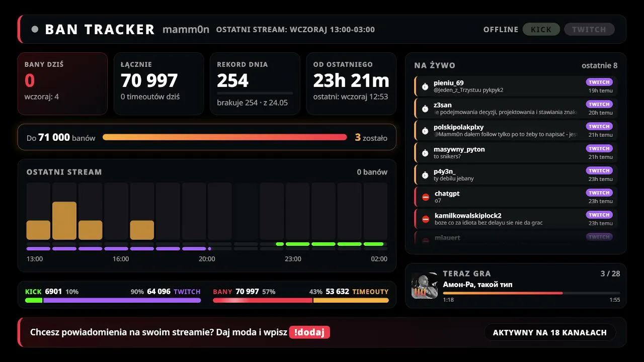The image size is (644, 362).
Task: Click the TWITCH badge on kamilkowalskiplock2 row
Action: pyautogui.click(x=599, y=215)
